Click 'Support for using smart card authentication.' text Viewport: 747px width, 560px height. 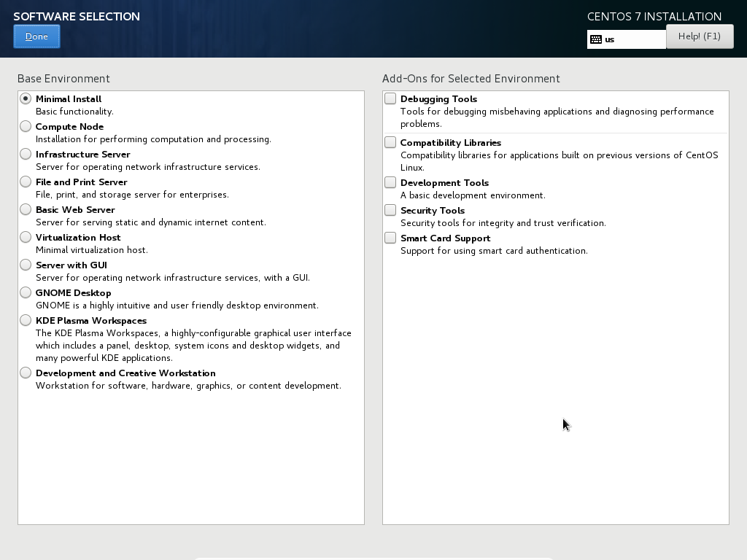coord(494,251)
